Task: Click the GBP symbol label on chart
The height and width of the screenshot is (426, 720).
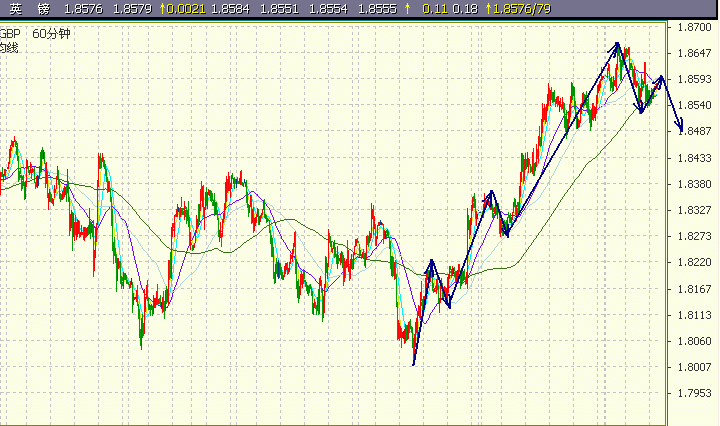Action: click(x=10, y=34)
